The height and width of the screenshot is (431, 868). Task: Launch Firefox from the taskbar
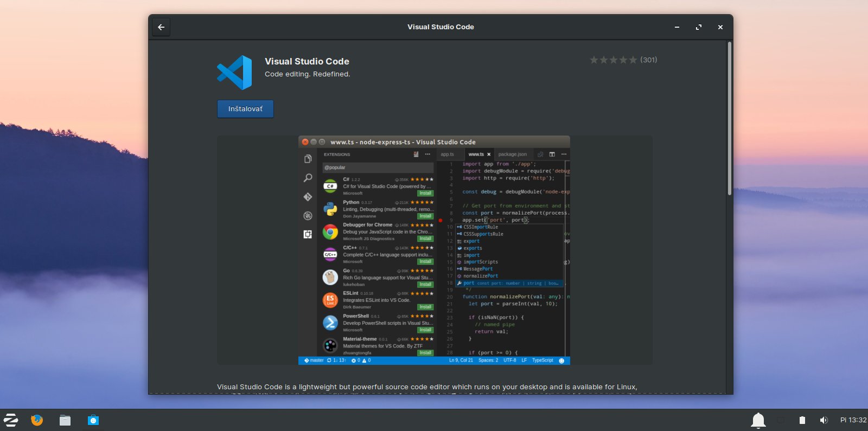click(37, 420)
